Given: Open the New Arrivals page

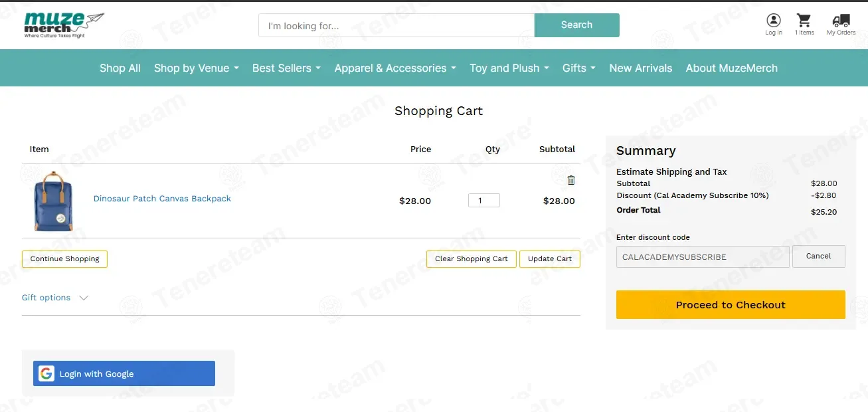Looking at the screenshot, I should tap(641, 68).
